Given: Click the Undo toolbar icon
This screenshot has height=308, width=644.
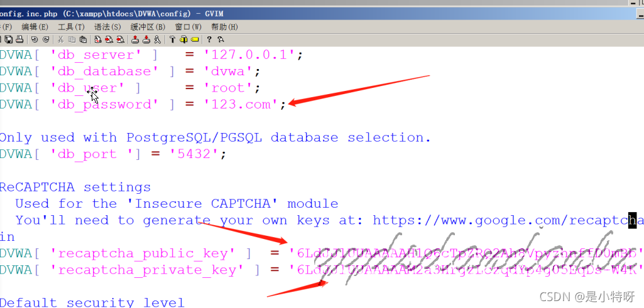Looking at the screenshot, I should pyautogui.click(x=35, y=40).
